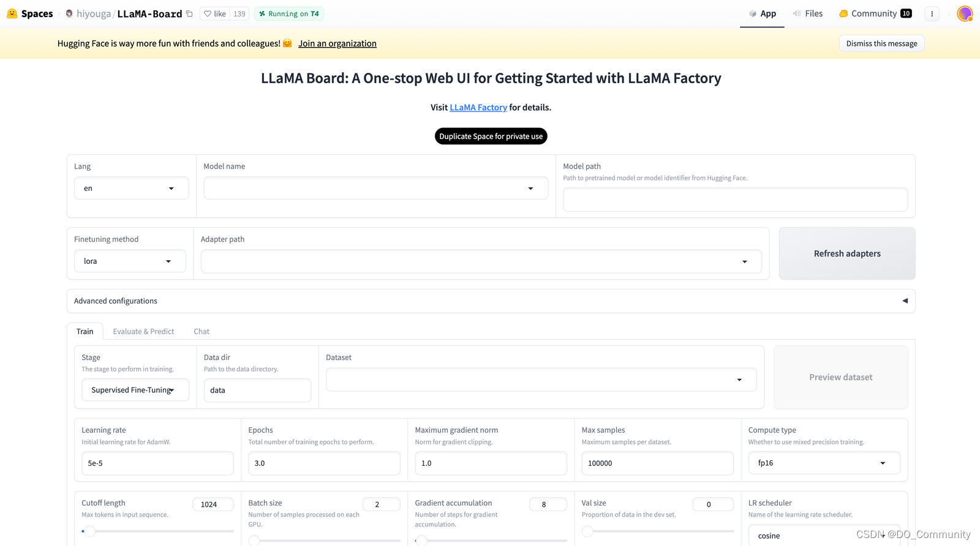Open the Model name dropdown
Viewport: 980px width, 546px height.
(x=376, y=188)
